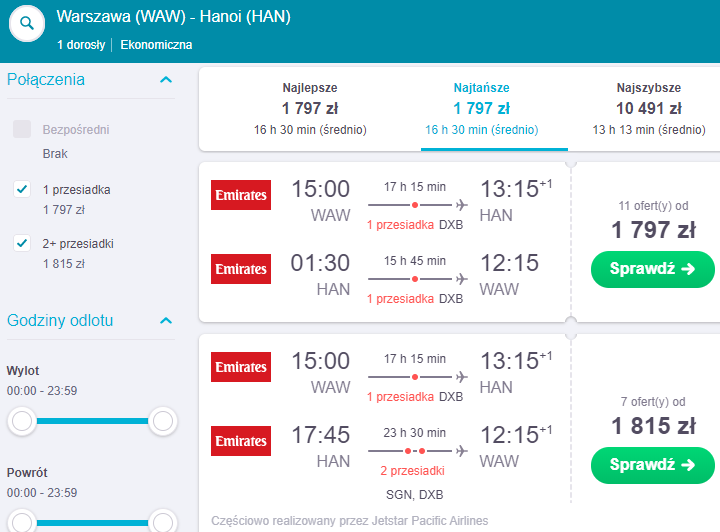Viewport: 720px width, 532px height.
Task: Click Emirates logo on first outbound flight
Action: [241, 195]
